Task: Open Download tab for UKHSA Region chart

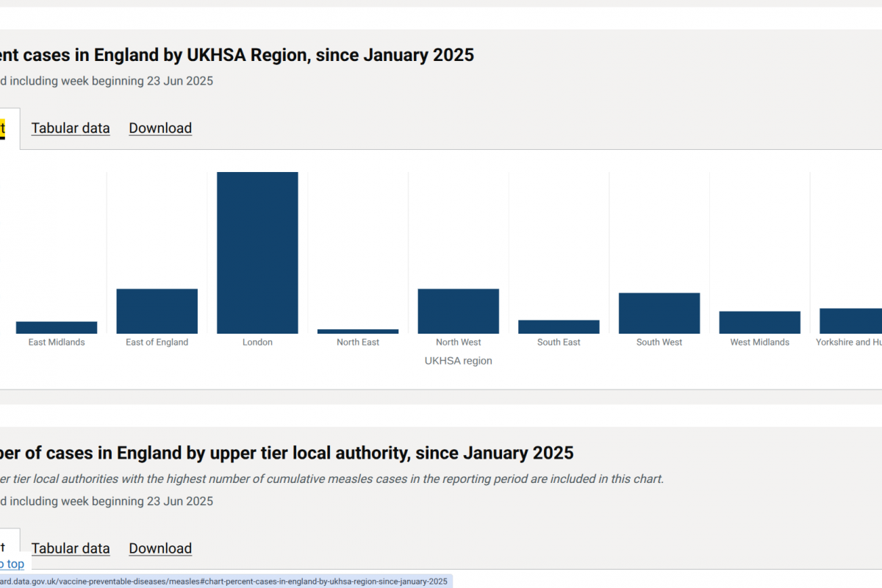Action: point(160,129)
